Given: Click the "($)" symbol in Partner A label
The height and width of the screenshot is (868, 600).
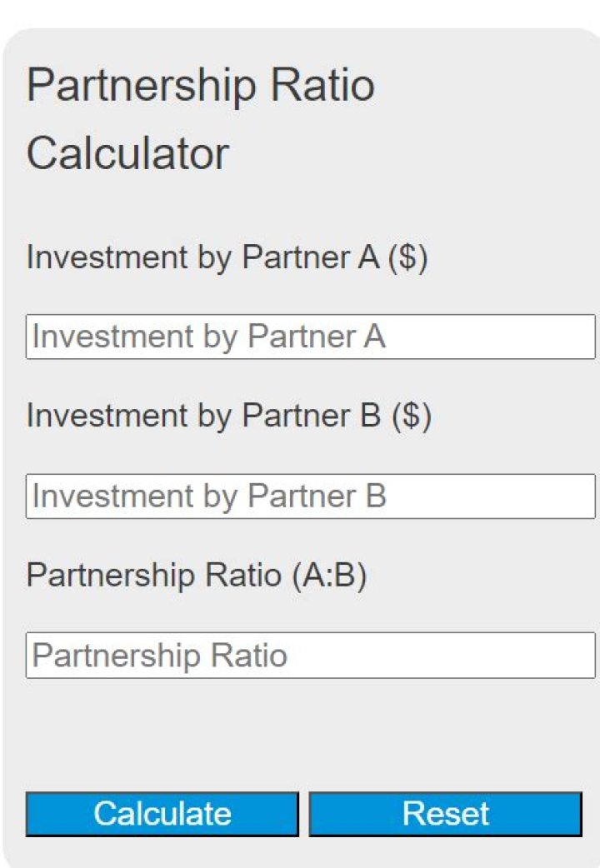Looking at the screenshot, I should click(408, 258).
